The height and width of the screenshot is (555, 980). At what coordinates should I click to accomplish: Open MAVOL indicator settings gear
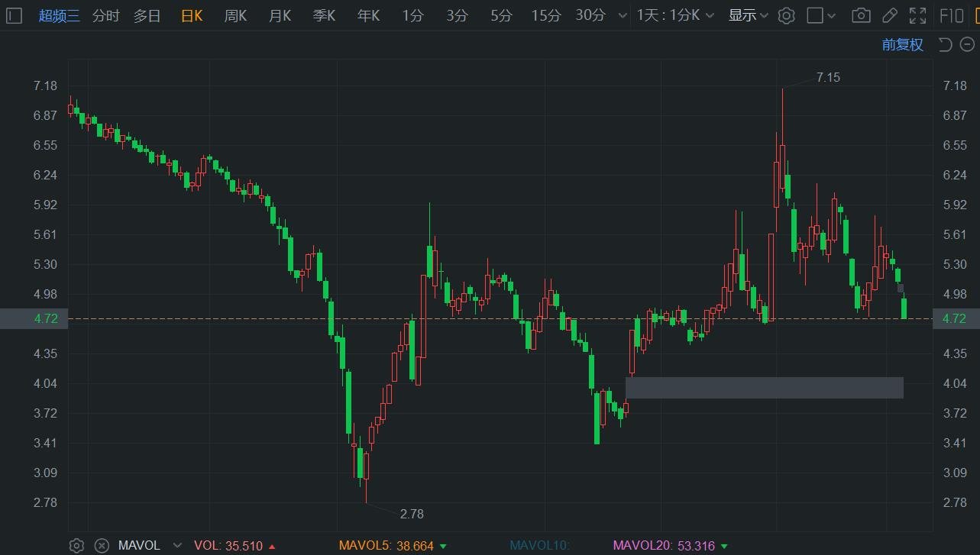tap(76, 545)
